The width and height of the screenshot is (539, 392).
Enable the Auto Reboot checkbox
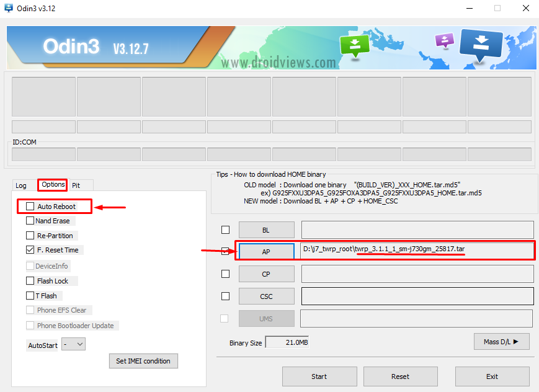30,207
